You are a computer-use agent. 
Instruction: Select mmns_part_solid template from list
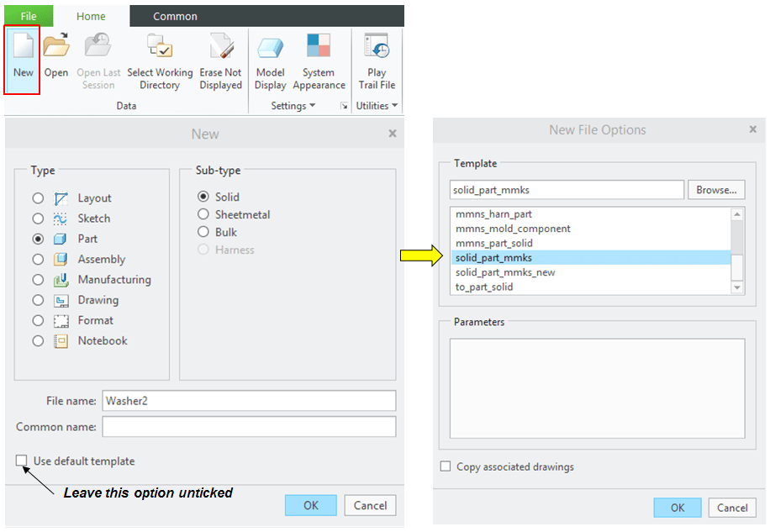click(x=494, y=243)
